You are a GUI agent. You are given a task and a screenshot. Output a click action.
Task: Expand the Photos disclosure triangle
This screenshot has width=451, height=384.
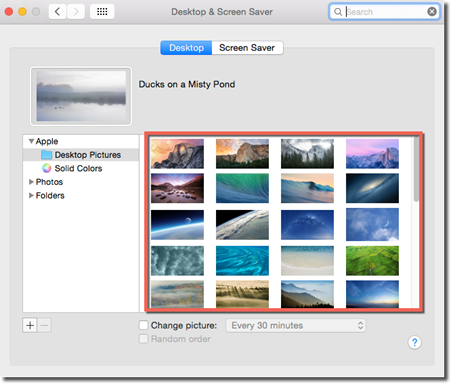pyautogui.click(x=31, y=182)
